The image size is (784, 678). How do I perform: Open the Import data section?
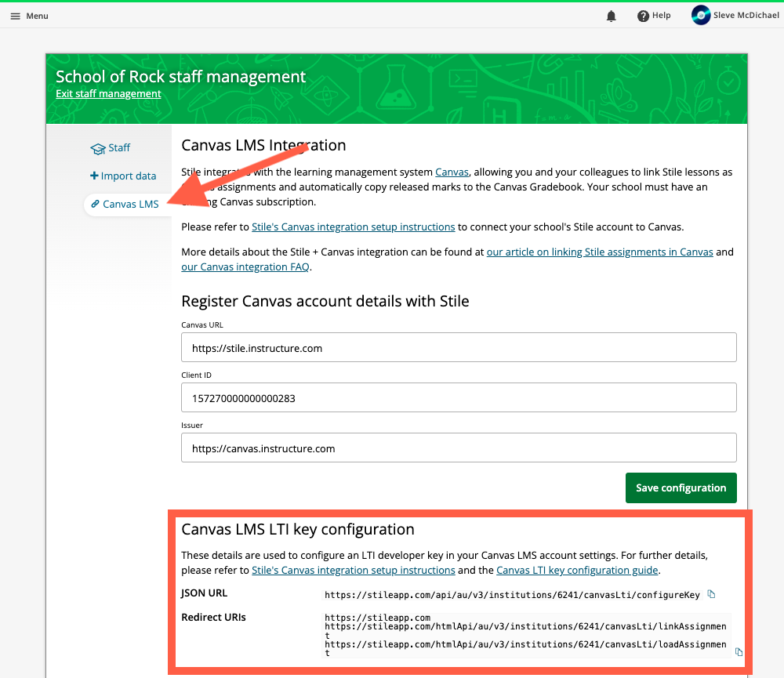pos(123,176)
